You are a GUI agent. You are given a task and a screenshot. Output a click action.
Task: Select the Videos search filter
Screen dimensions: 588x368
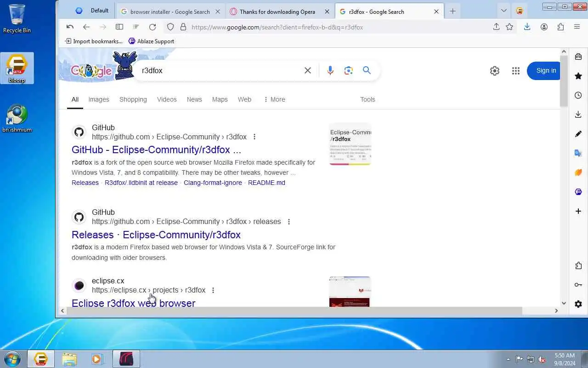(167, 99)
